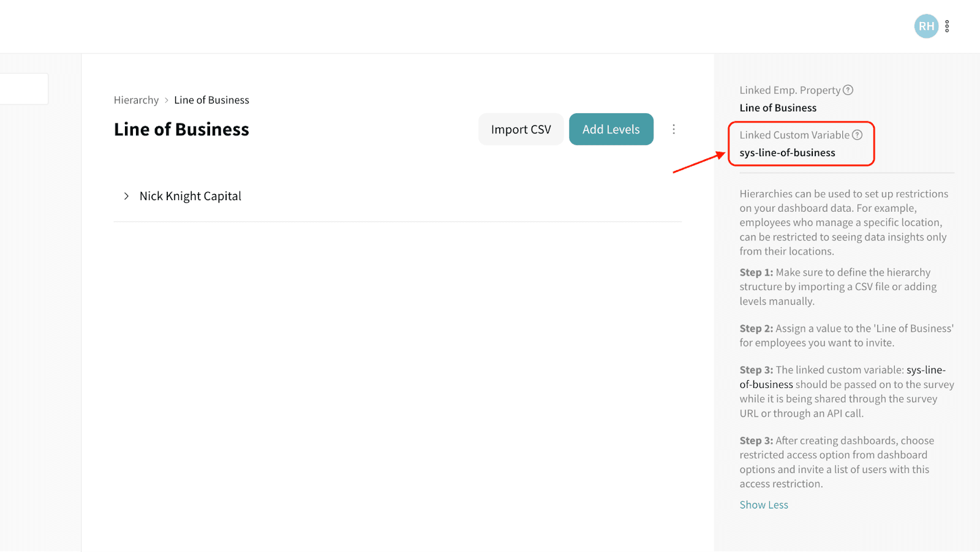The height and width of the screenshot is (552, 980).
Task: Click the breadcrumb separator chevron after Hierarchy
Action: pyautogui.click(x=166, y=100)
